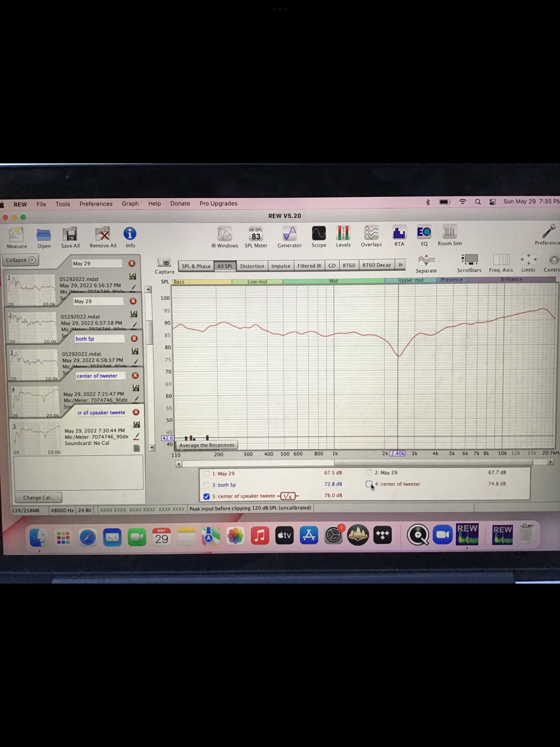Open the Filtered IR tab
Screen dimensions: 560x747
[309, 266]
